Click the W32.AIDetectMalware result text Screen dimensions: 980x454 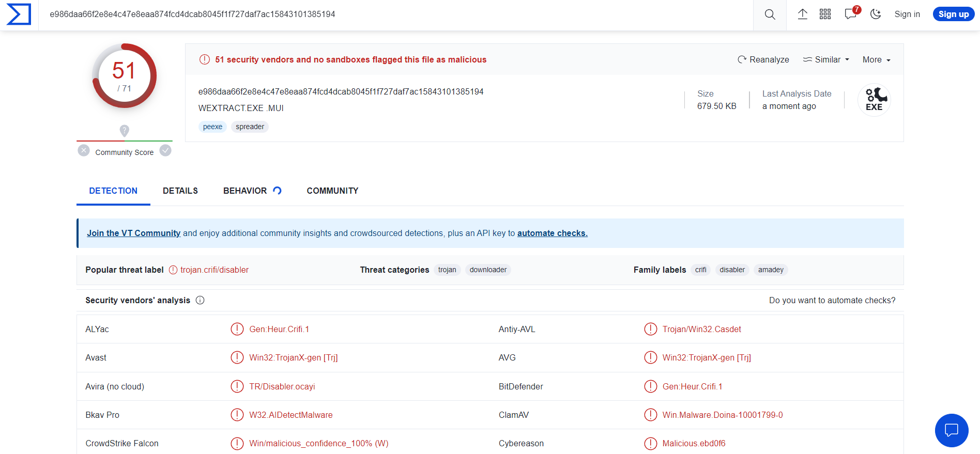291,415
